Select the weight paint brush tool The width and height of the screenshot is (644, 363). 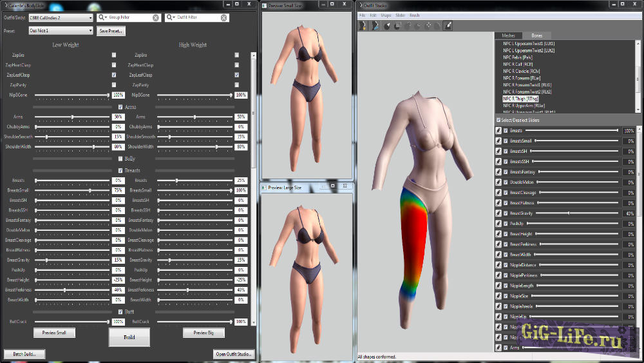(448, 26)
